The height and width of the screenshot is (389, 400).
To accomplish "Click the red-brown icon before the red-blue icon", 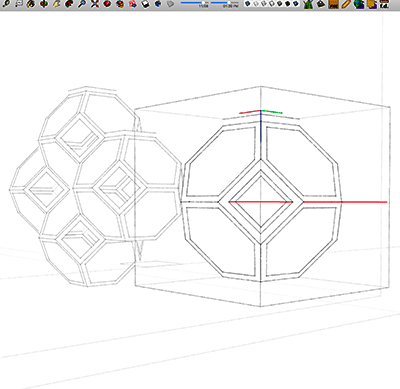I will point(120,4).
